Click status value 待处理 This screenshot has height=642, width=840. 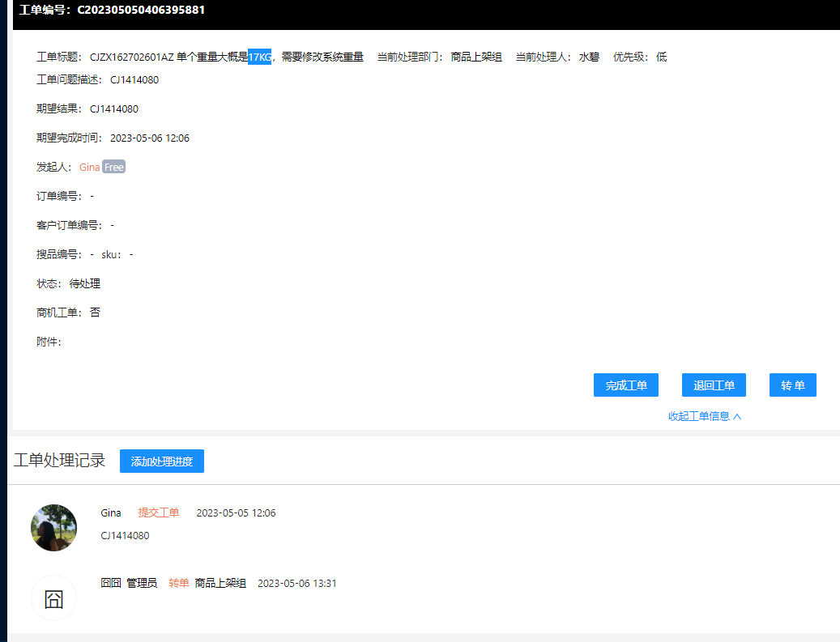84,283
